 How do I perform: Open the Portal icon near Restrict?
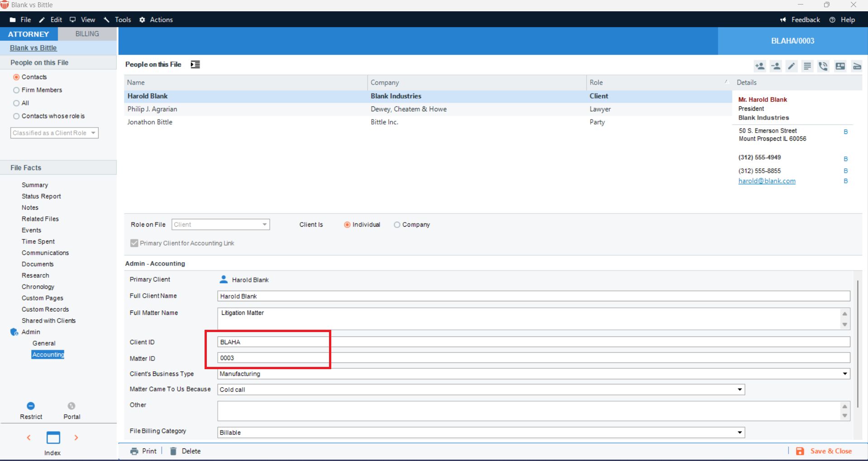[71, 406]
